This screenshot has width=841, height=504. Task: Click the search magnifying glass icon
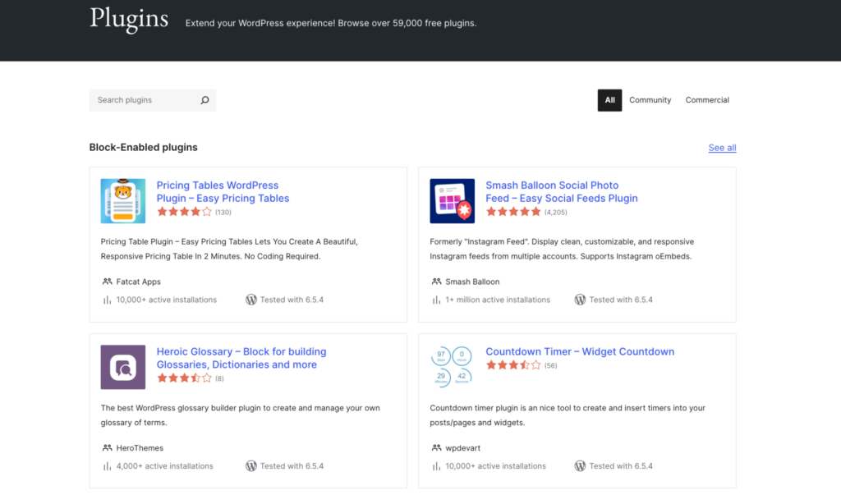pyautogui.click(x=205, y=100)
